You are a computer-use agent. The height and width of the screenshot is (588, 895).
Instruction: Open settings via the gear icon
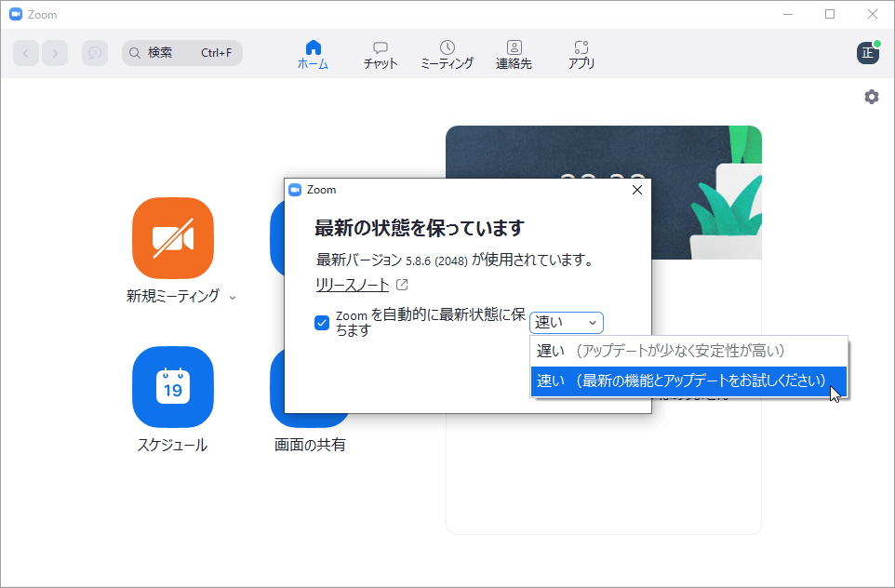point(872,97)
